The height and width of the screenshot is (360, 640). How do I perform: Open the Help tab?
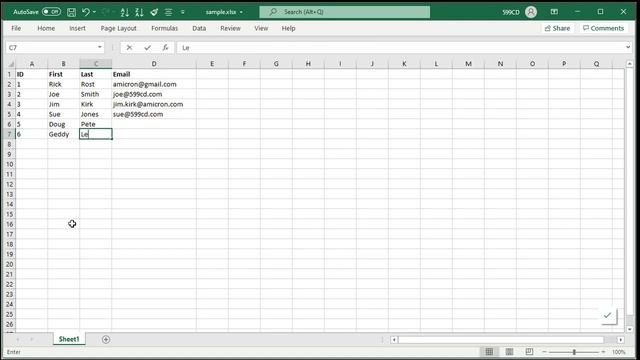pyautogui.click(x=288, y=28)
